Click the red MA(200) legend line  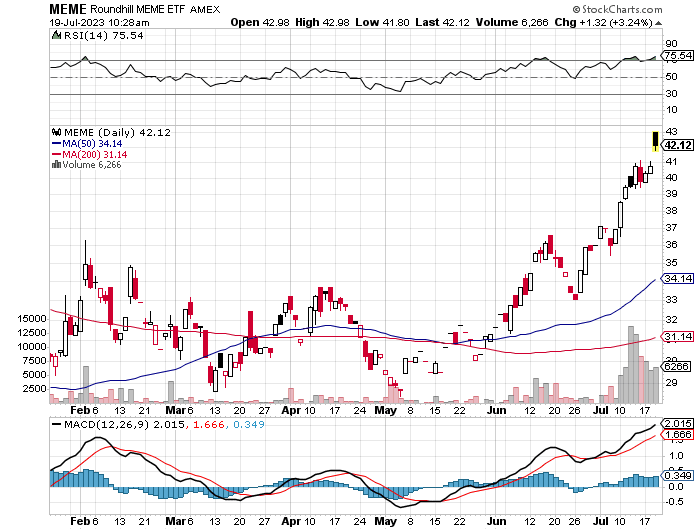click(56, 154)
